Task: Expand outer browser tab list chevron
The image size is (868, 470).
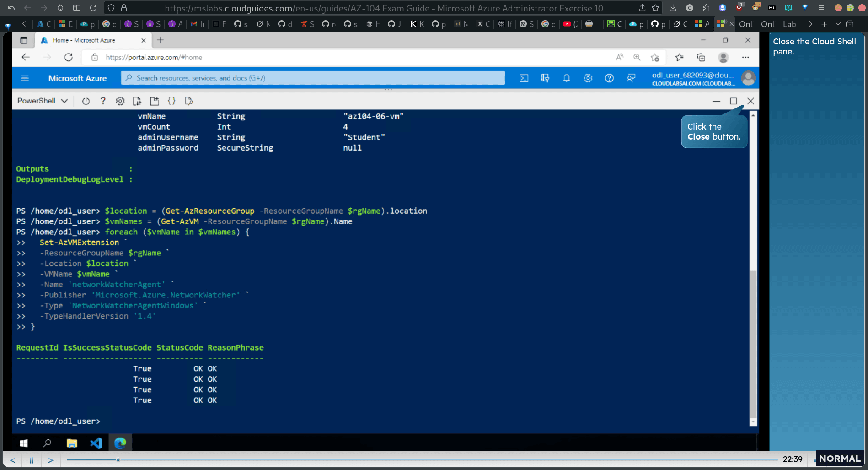Action: pos(838,24)
